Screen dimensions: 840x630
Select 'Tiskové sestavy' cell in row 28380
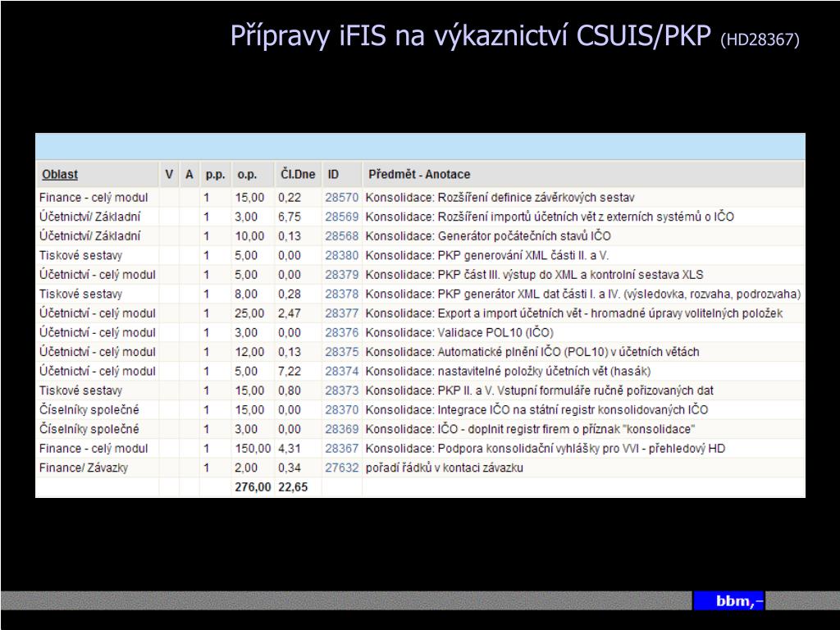[81, 256]
